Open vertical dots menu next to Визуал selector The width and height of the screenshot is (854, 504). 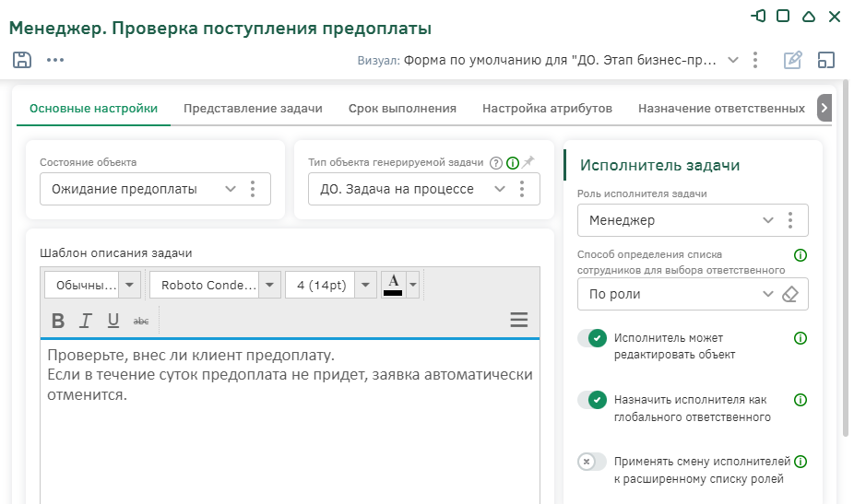(x=755, y=60)
